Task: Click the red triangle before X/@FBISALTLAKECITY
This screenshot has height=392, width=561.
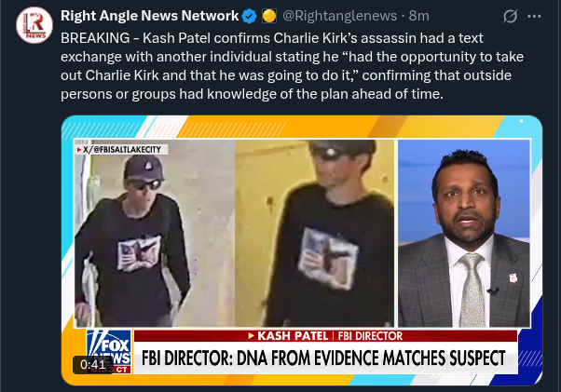Action: click(x=79, y=150)
